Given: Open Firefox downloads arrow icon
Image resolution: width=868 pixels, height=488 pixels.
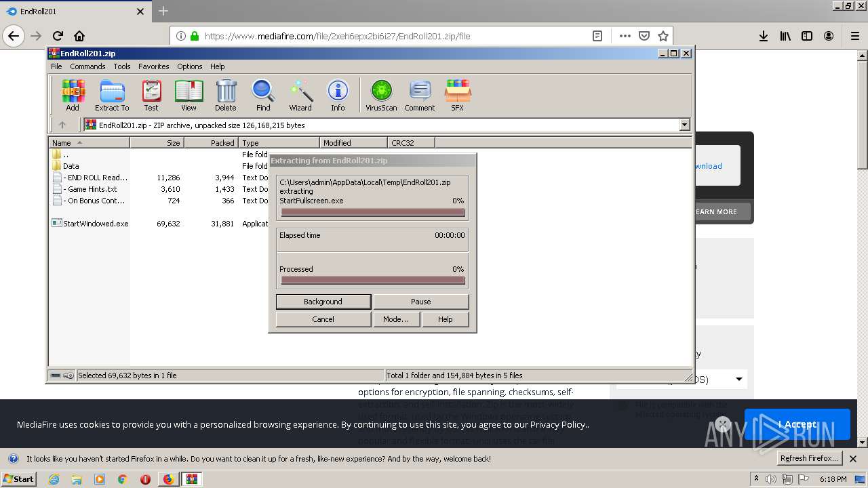Looking at the screenshot, I should [764, 36].
